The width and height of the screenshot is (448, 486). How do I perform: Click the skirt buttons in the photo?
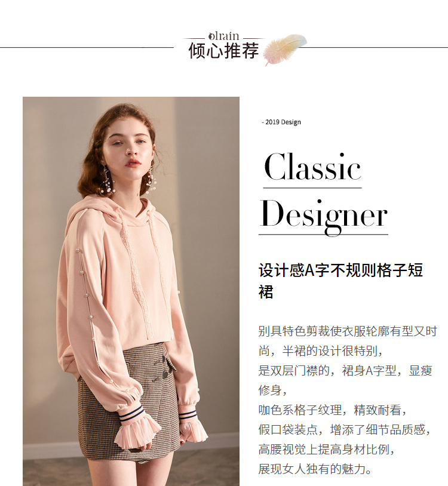(165, 368)
